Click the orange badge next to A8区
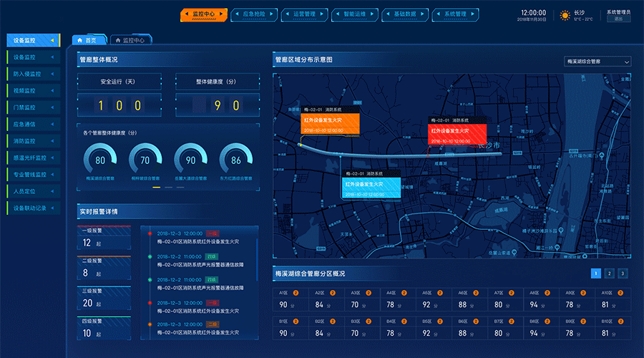 tap(547, 293)
